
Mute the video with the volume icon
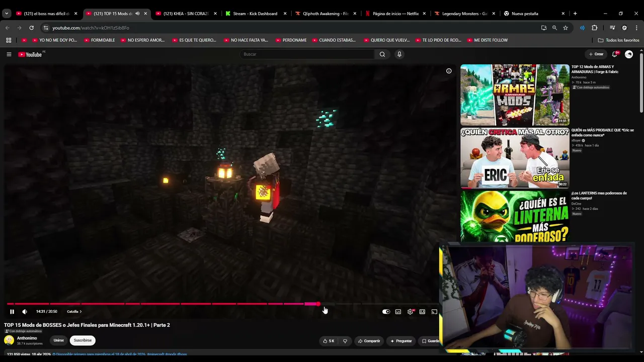25,312
